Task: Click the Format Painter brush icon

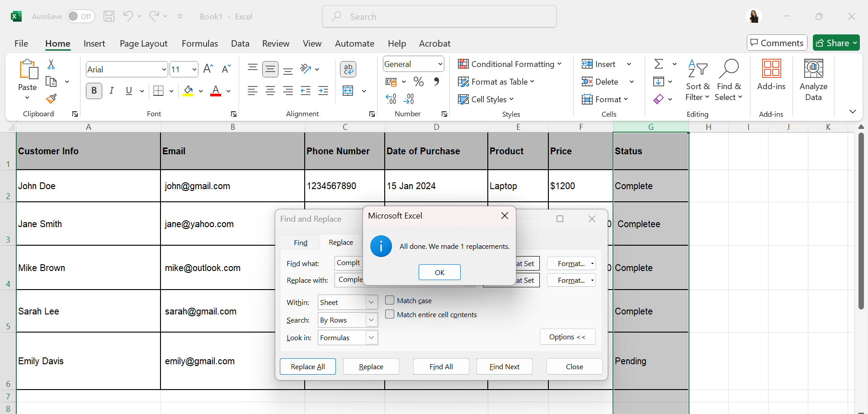Action: tap(51, 99)
